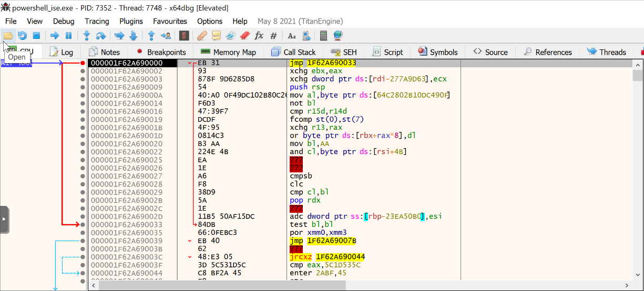This screenshot has width=644, height=291.
Task: Launch the Calculator toolbar icon
Action: click(324, 36)
